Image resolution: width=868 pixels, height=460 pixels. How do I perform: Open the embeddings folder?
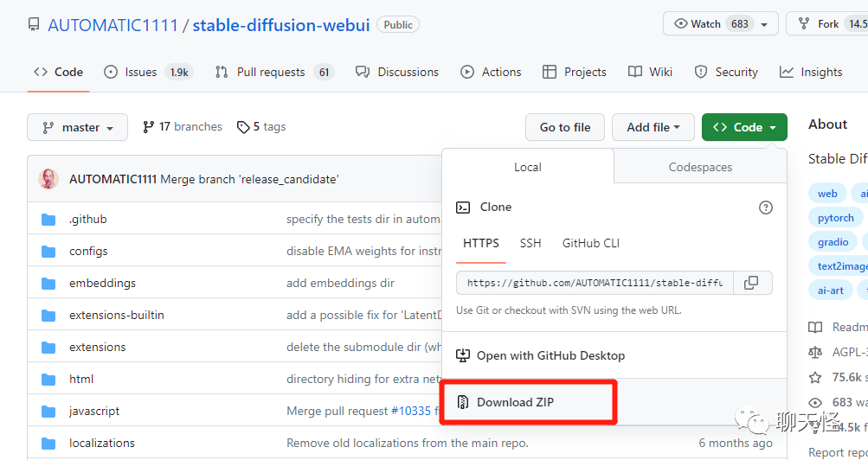pos(102,283)
